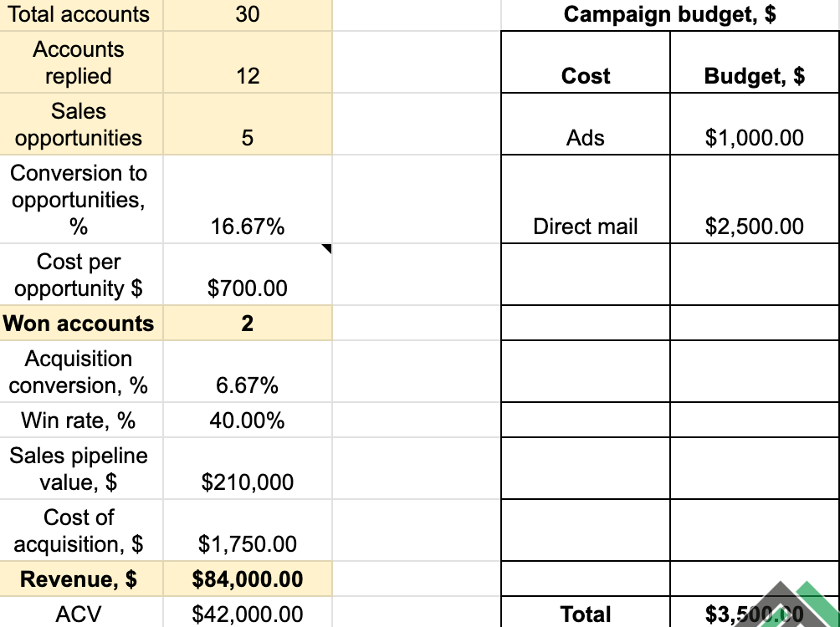Click the 'Sales opportunities' label cell
Image resolution: width=840 pixels, height=627 pixels.
[81, 125]
